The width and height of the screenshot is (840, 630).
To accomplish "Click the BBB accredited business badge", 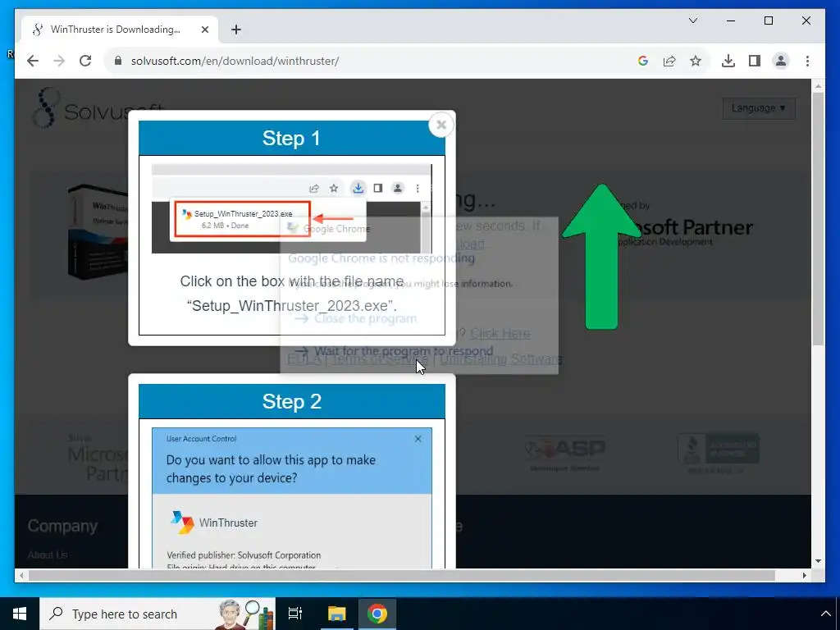I will pyautogui.click(x=718, y=453).
